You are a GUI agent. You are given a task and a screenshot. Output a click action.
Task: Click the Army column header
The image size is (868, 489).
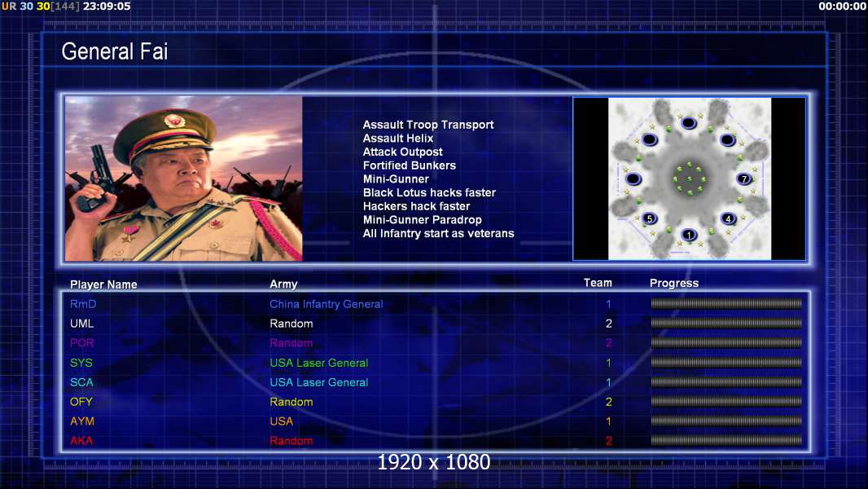pos(283,284)
